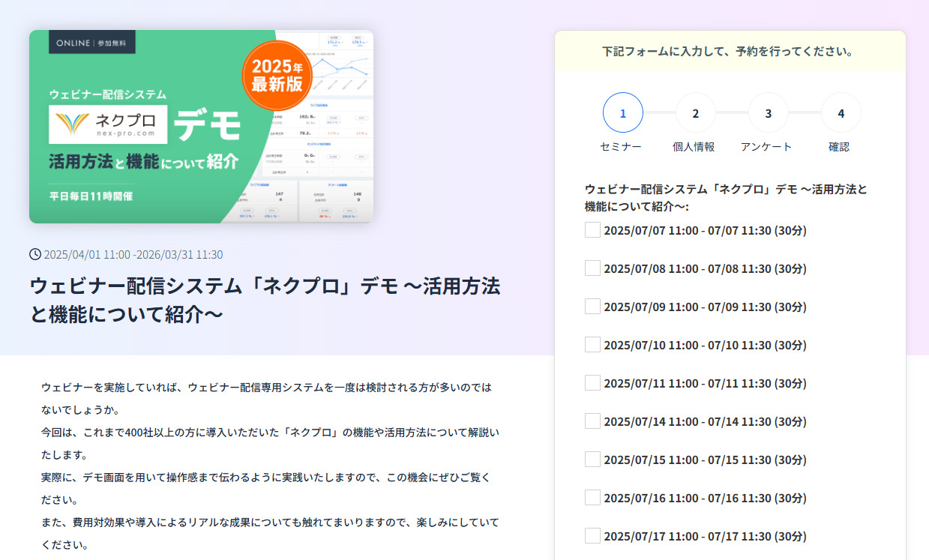This screenshot has height=560, width=929.
Task: Select step 4 確認 circle
Action: [x=841, y=113]
